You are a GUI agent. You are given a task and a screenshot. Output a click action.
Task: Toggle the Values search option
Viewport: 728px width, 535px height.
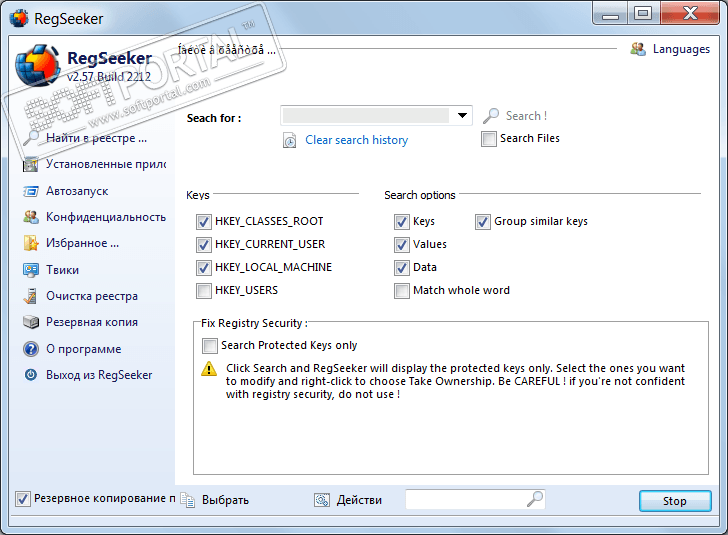(402, 244)
